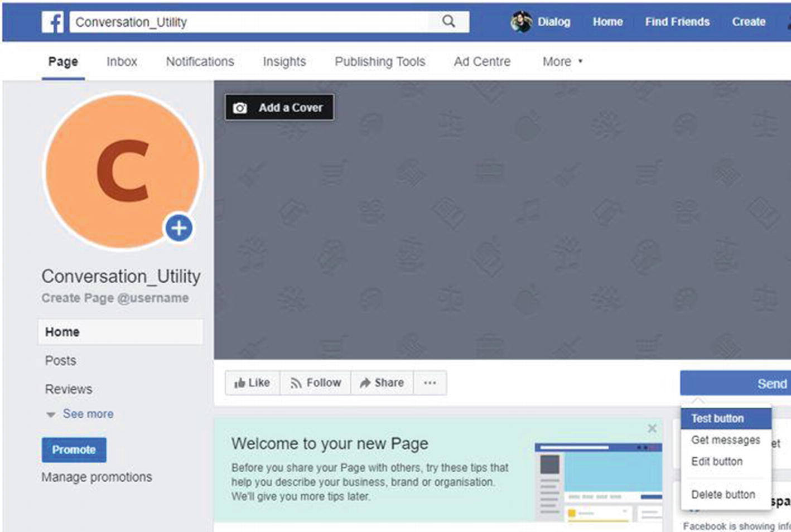Click the Promote button

pyautogui.click(x=74, y=449)
